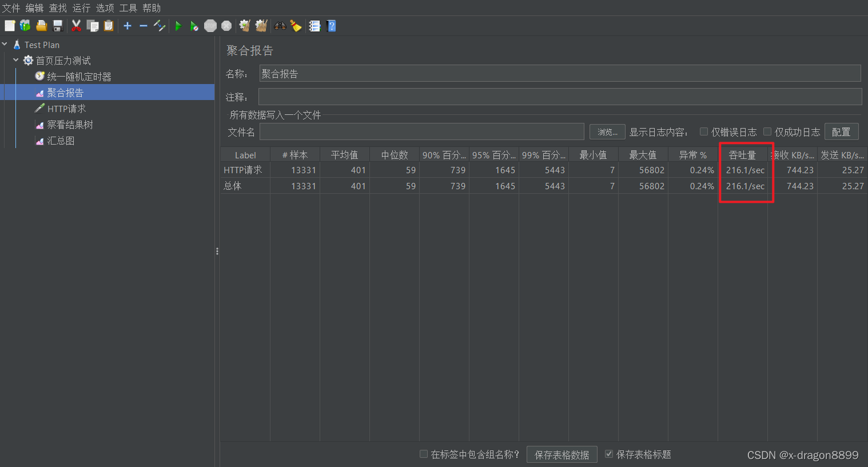Open the 编辑 menu
This screenshot has height=467, width=868.
pos(34,8)
